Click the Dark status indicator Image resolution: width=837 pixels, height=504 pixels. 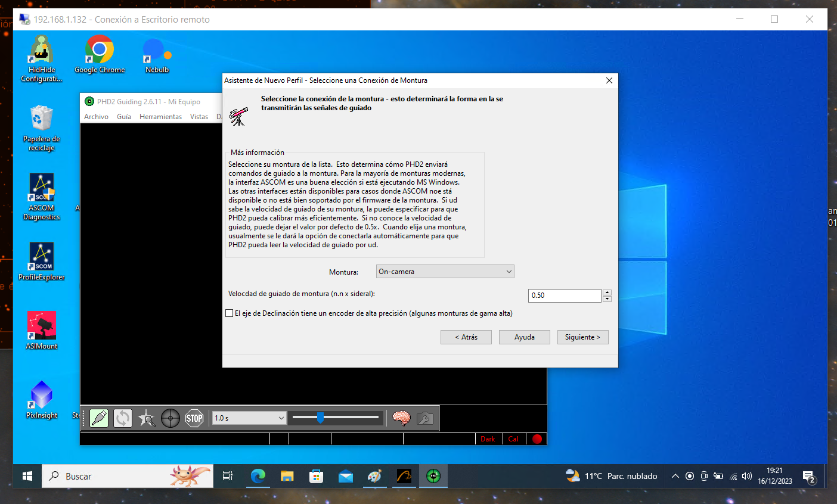coord(488,439)
